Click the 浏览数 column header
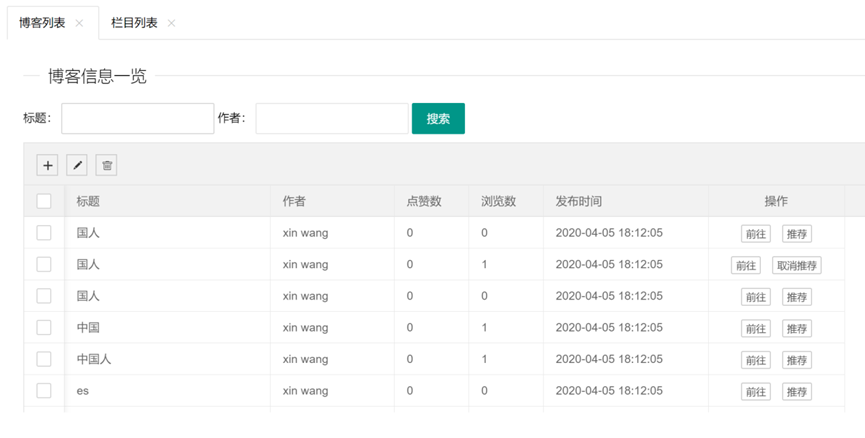865x438 pixels. tap(498, 201)
